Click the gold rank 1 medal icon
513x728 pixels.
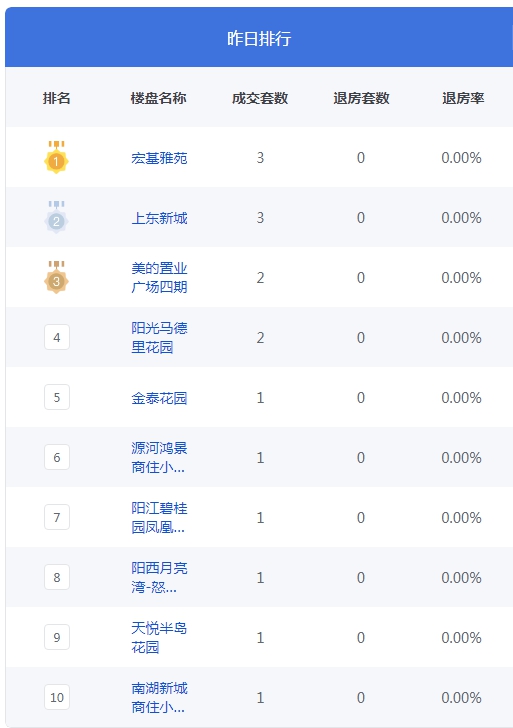click(x=56, y=157)
